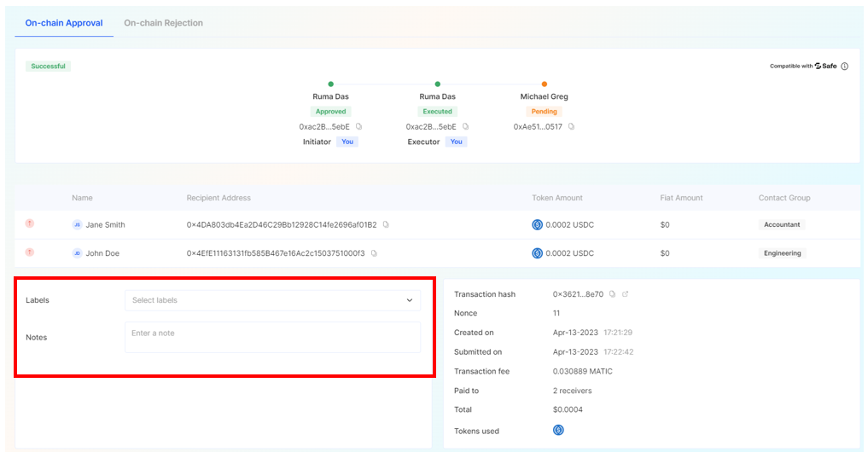Copy the transaction hash
Screen dimensions: 868x458
click(x=613, y=294)
